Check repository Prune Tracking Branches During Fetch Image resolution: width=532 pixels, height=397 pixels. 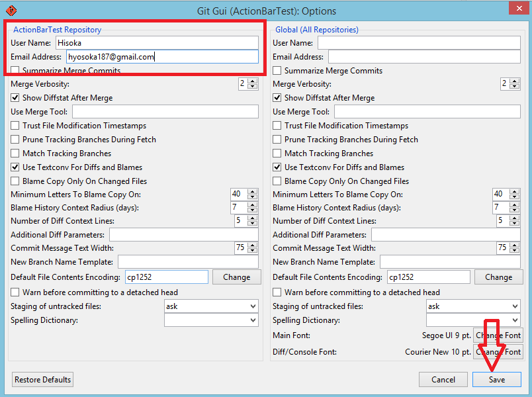[x=15, y=140]
